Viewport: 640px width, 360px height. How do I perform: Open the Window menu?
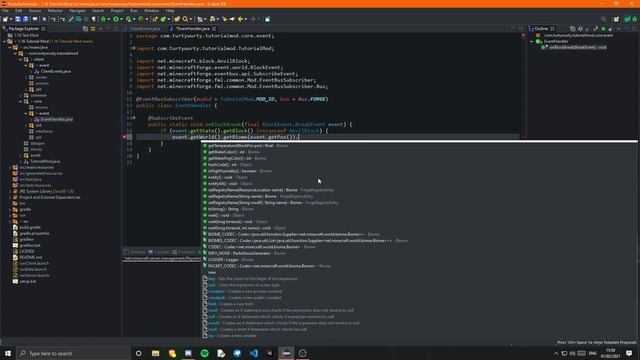(151, 10)
